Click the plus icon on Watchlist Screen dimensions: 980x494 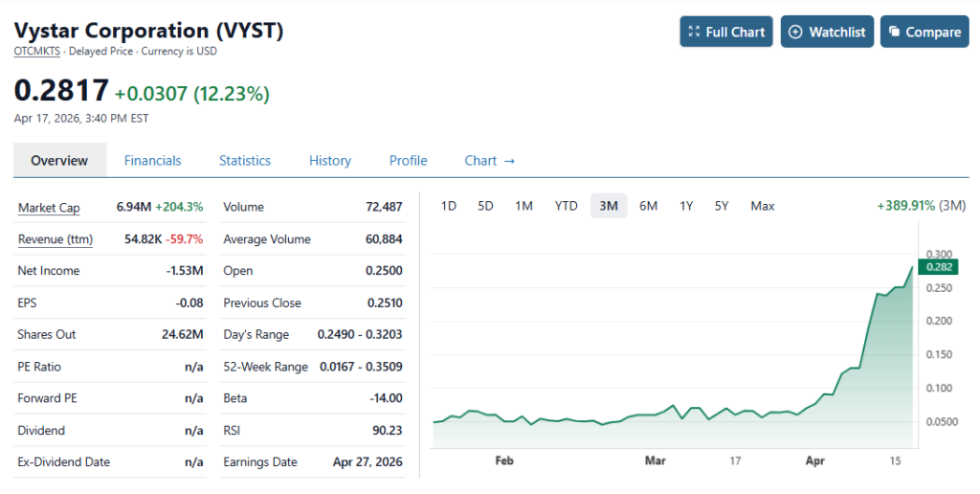pyautogui.click(x=795, y=33)
